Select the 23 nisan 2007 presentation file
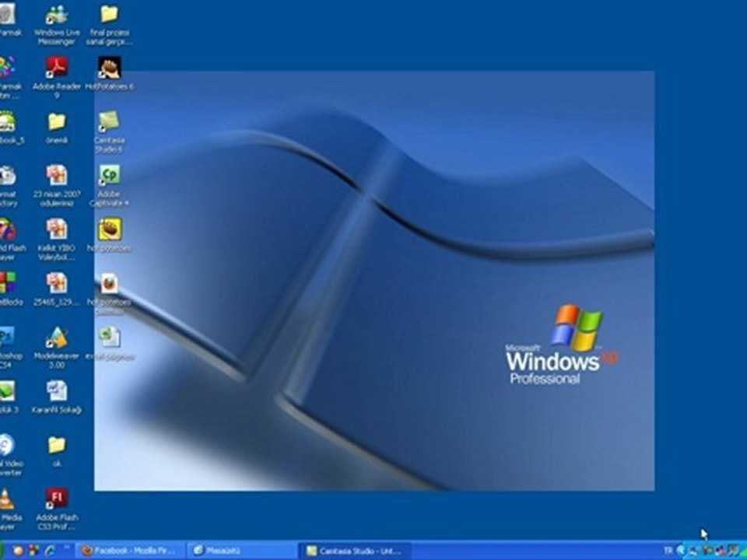The image size is (747, 560). [x=57, y=186]
